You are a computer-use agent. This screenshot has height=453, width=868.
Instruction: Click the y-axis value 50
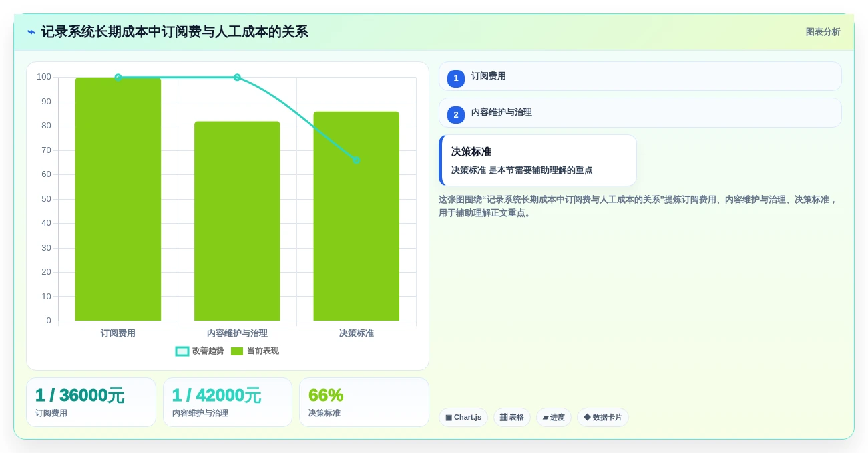46,199
